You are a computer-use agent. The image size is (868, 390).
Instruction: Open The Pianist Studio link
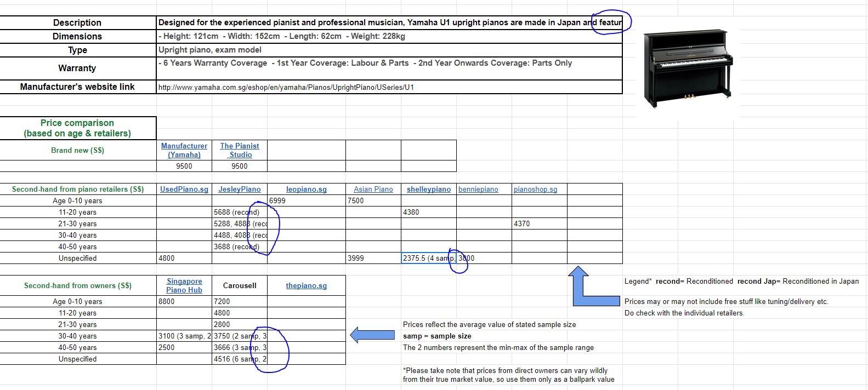tap(240, 150)
